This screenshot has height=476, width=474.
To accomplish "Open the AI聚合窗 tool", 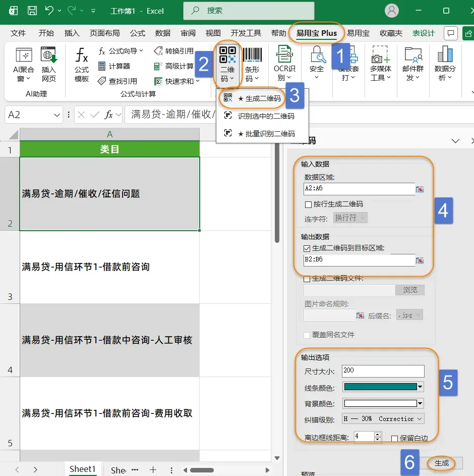I will click(x=24, y=64).
